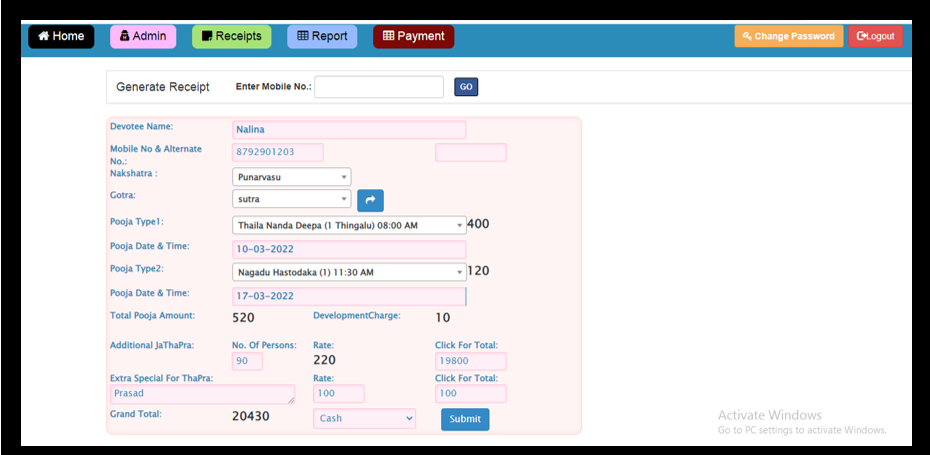
Task: Click the Enter Mobile No. search field
Action: 379,87
